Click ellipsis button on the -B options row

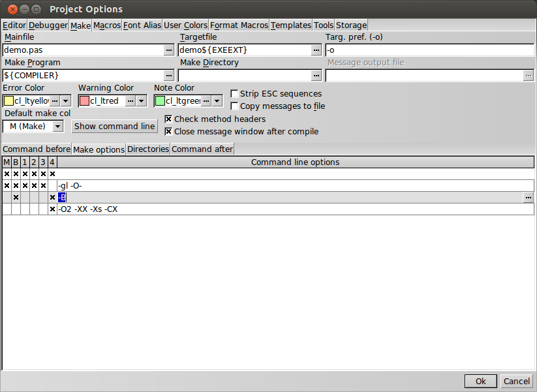click(x=528, y=198)
